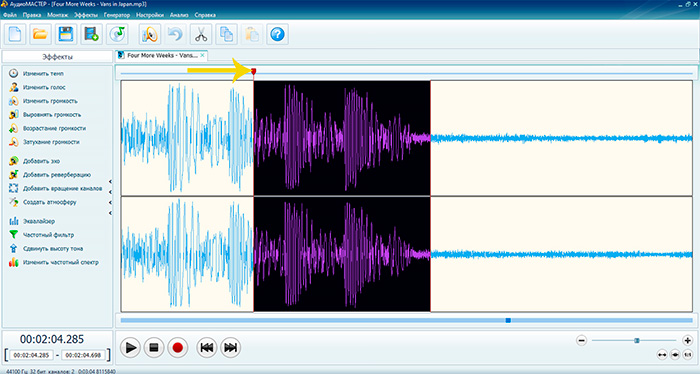Select the Изменить темп effect
The width and height of the screenshot is (700, 374).
[37, 74]
